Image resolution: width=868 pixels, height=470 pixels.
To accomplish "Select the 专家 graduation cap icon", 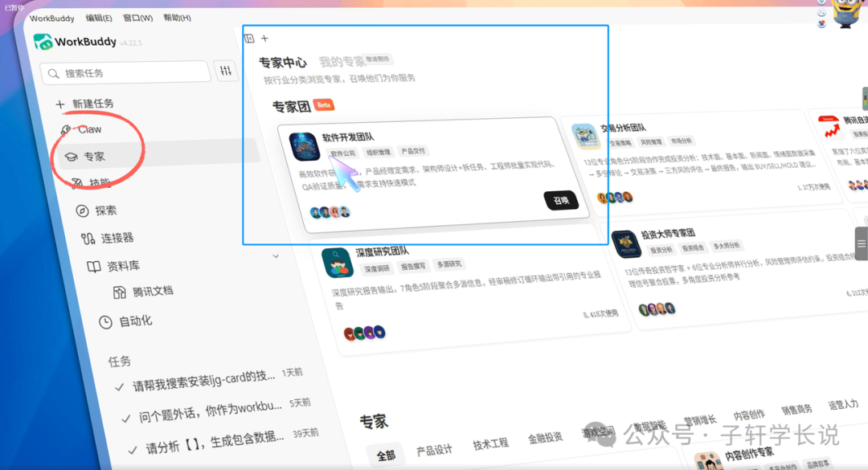I will click(x=71, y=157).
